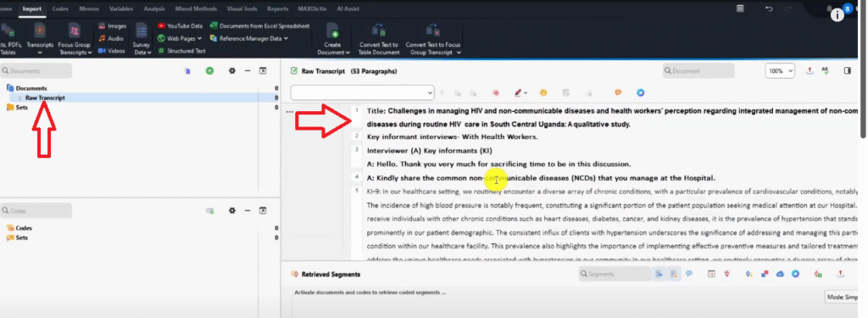
Task: Click the speech bubble comment icon in Retrieved Segments
Action: coord(689,274)
